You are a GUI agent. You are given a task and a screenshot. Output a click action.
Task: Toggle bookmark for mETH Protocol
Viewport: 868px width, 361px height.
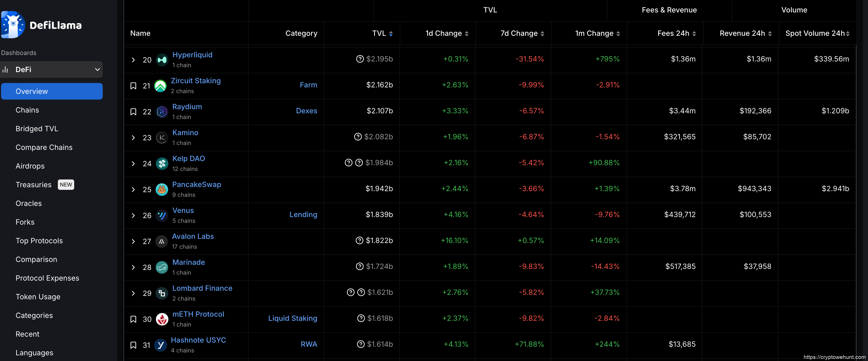point(133,319)
